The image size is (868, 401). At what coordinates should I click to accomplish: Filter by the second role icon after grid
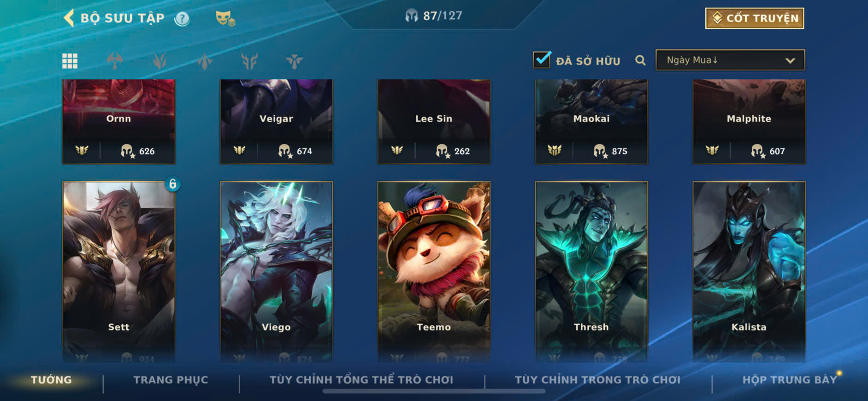point(159,61)
